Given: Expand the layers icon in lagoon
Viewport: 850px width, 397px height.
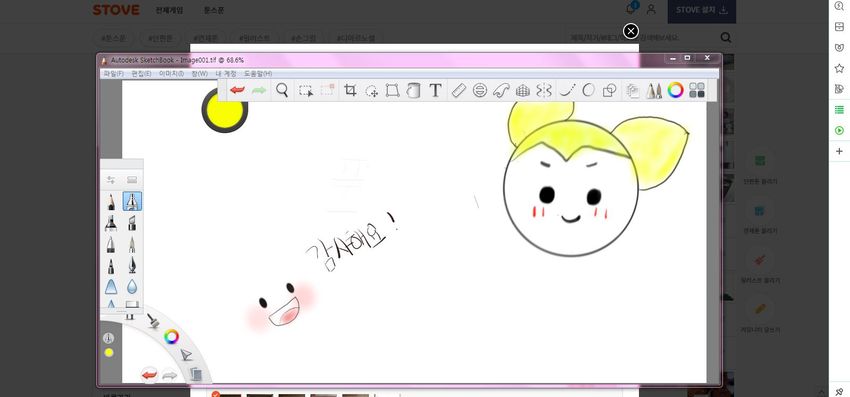Looking at the screenshot, I should [196, 374].
